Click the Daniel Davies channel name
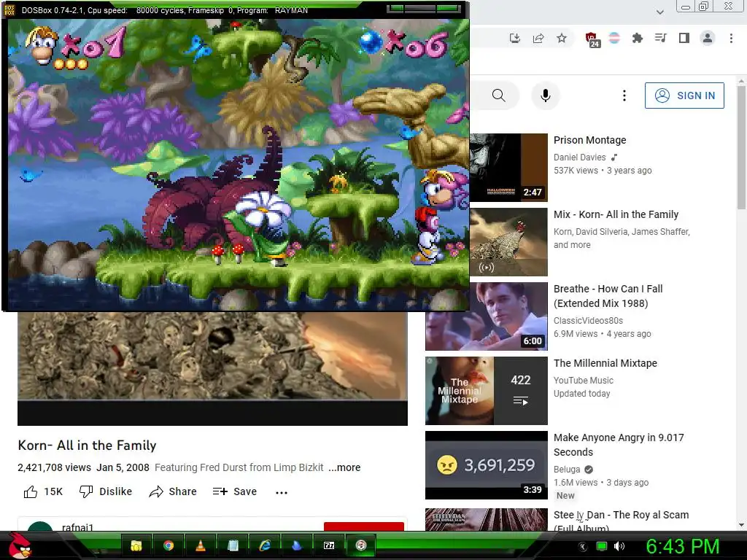Viewport: 747px width, 560px height. [580, 157]
